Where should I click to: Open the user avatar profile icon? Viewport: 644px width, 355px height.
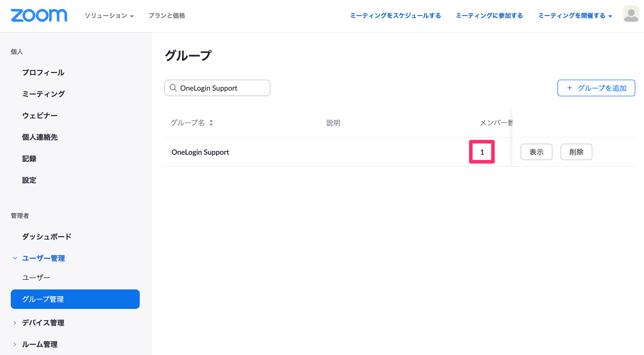tap(631, 14)
